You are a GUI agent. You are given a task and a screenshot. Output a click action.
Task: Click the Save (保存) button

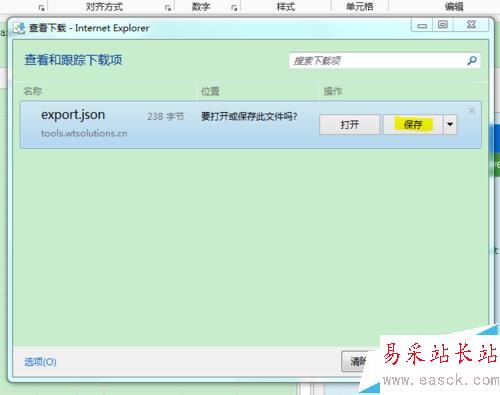(x=413, y=125)
